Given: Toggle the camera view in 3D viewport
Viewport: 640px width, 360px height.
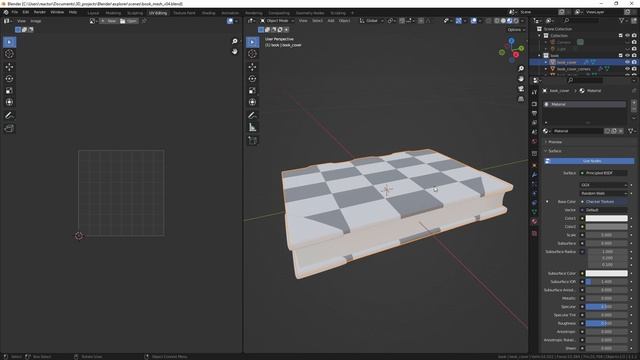Looking at the screenshot, I should pyautogui.click(x=521, y=89).
